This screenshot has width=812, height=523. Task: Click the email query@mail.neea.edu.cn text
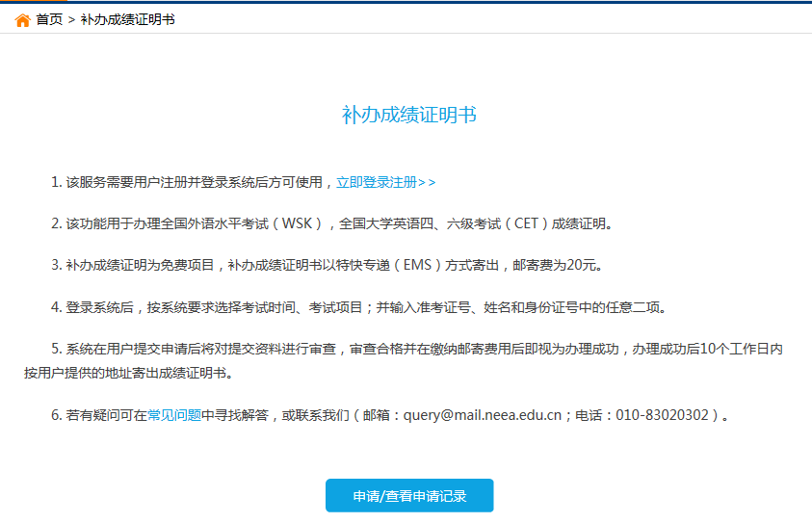coord(483,415)
